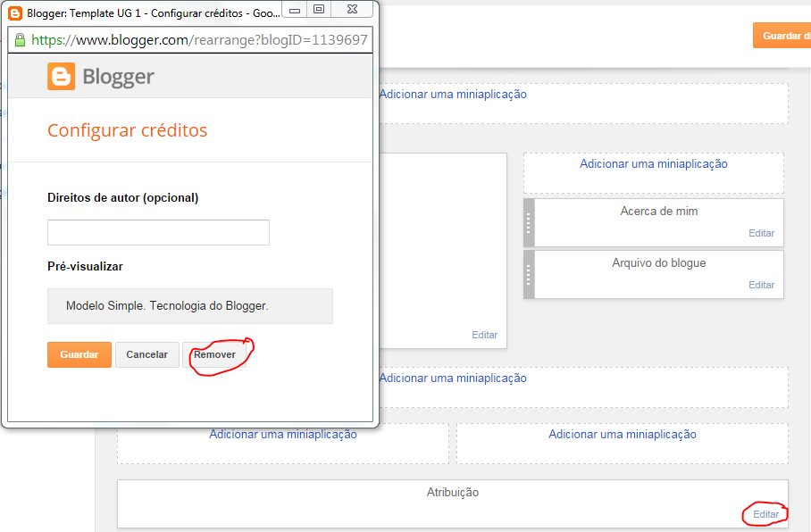Click the green padlock icon in the address bar
811x532 pixels.
(21, 40)
